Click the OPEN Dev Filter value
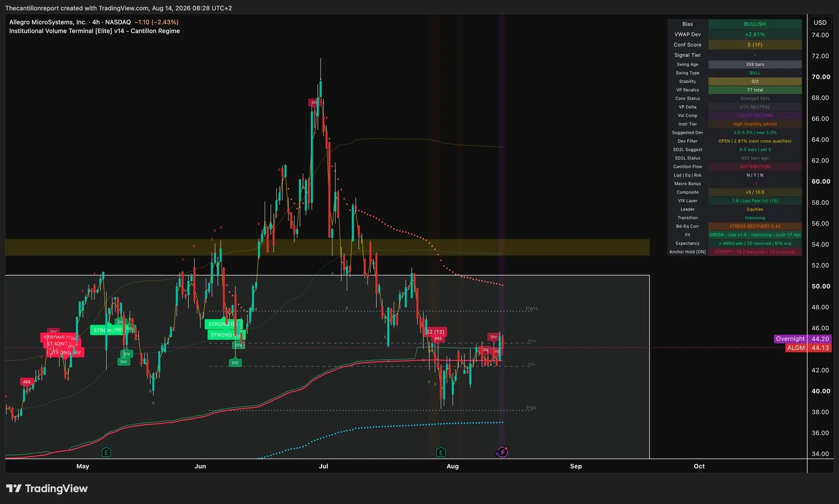Screen dimensions: 839x504 pos(755,141)
